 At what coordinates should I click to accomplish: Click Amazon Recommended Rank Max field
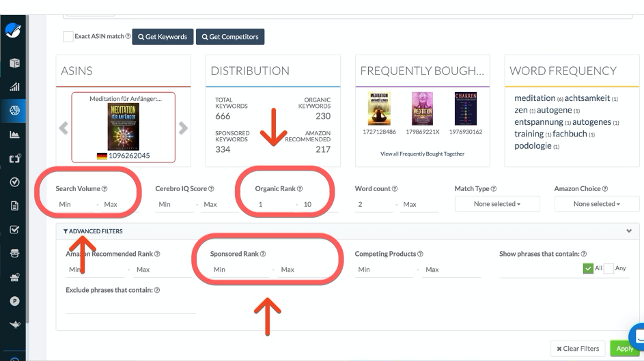point(163,270)
